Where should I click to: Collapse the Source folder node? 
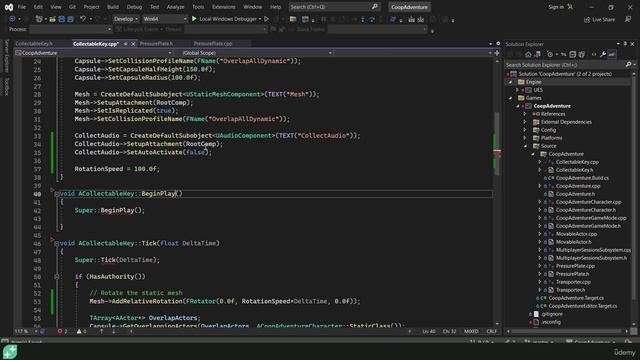pyautogui.click(x=525, y=146)
